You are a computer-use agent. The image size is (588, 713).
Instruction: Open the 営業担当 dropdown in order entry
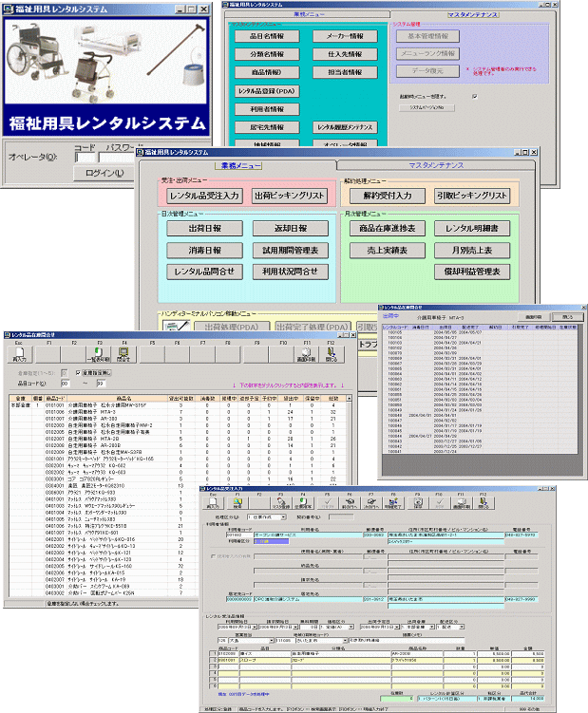(272, 640)
